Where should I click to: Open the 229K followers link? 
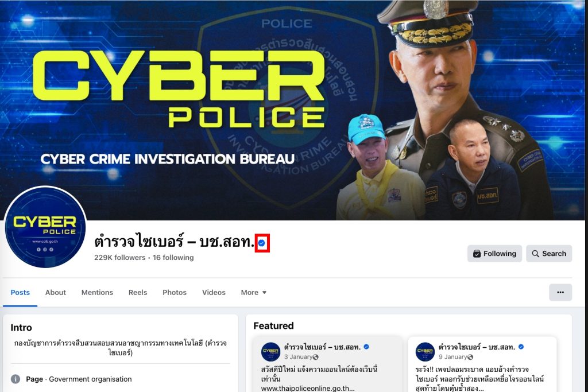[x=119, y=258]
